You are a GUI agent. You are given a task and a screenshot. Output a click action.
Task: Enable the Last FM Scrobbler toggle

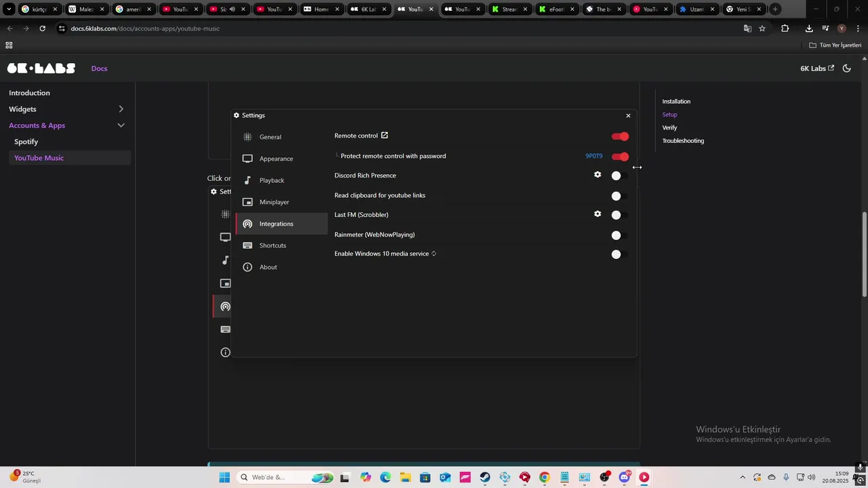click(x=620, y=215)
